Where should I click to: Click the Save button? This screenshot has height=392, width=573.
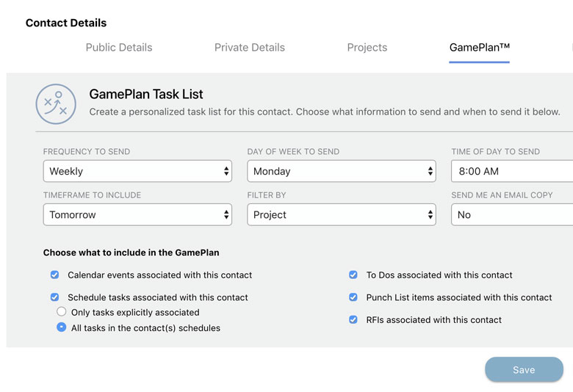[524, 369]
